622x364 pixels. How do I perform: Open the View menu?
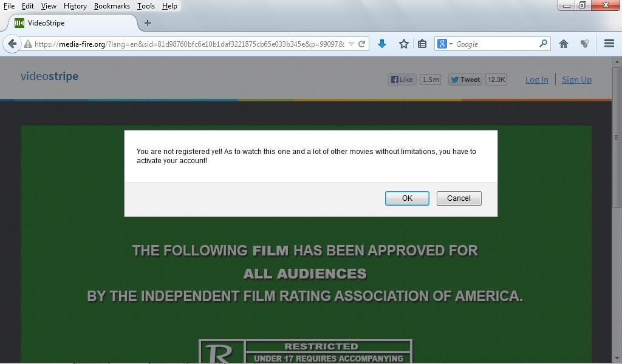coord(49,6)
